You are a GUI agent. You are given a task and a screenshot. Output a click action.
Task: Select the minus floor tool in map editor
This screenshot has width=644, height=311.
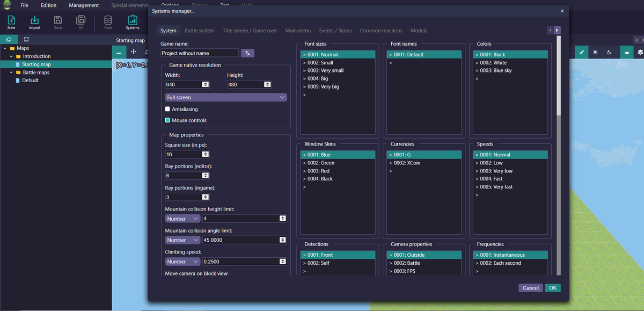pyautogui.click(x=119, y=52)
